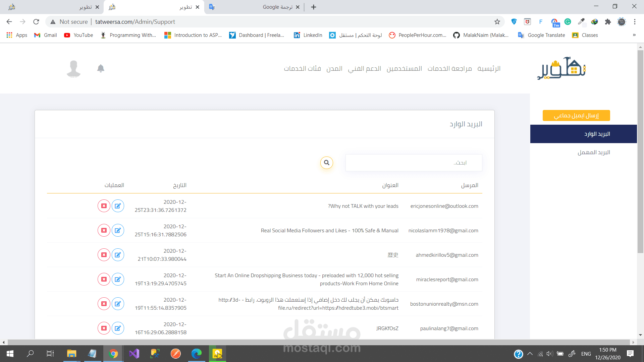Expand the hidden bookmarks chevron
This screenshot has height=362, width=644.
(x=634, y=35)
